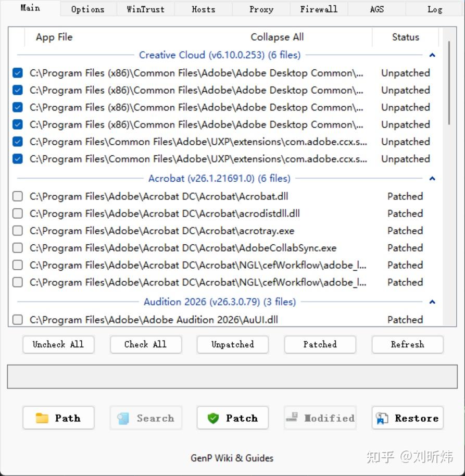Uncheck the first Adobe Desktop Common file checkbox
Screen dimensions: 465x476
(18, 73)
